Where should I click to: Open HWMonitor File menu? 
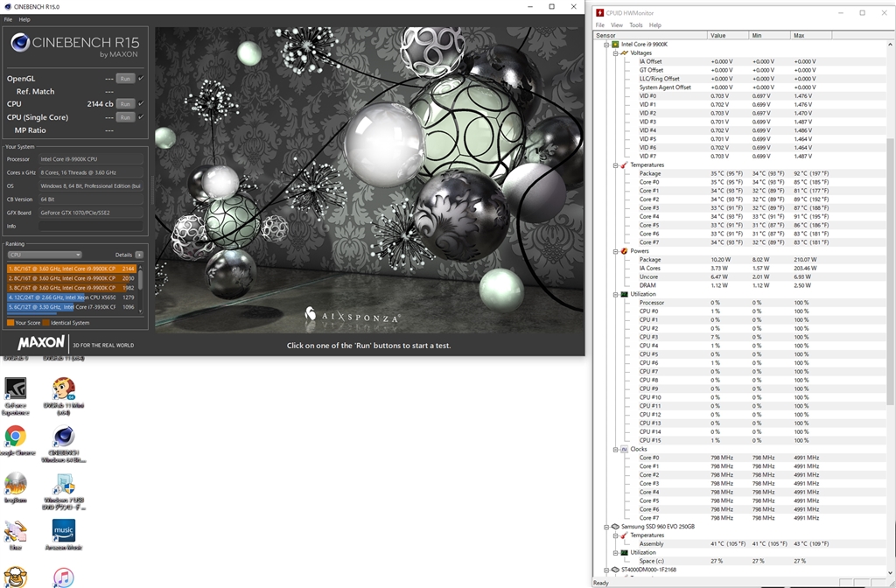point(600,25)
